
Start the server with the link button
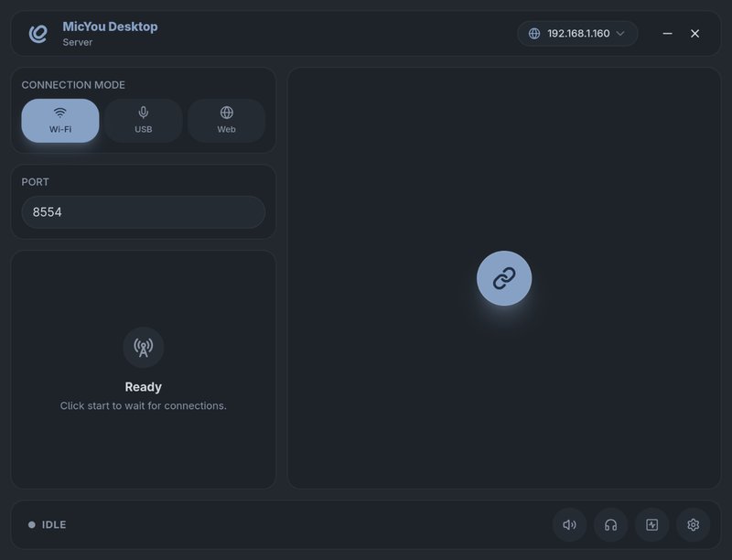point(504,278)
